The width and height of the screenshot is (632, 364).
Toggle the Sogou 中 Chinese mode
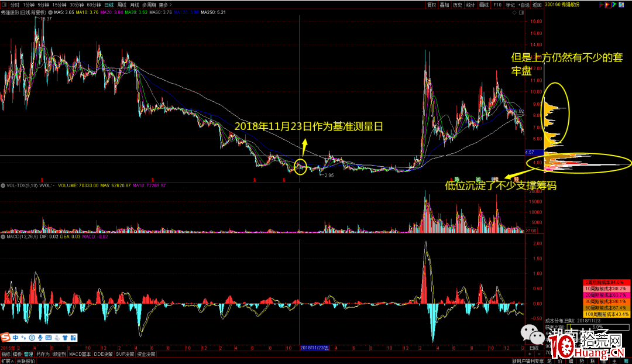tap(15, 338)
